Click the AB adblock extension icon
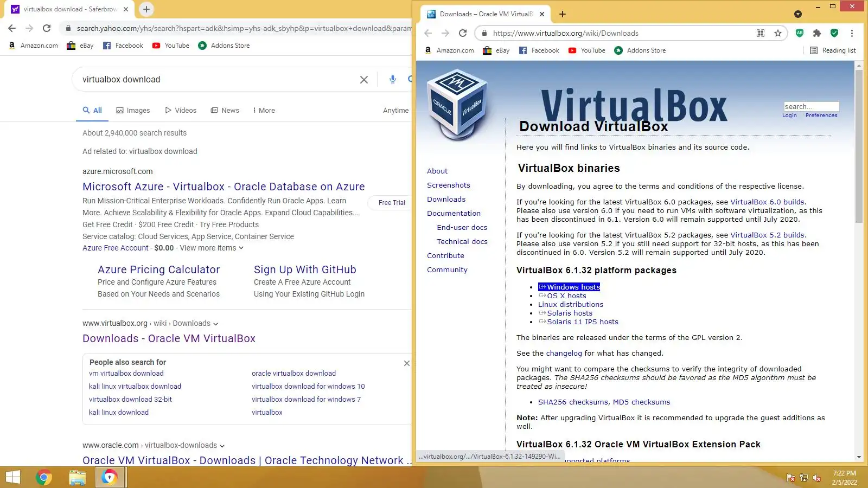Screen dimensions: 868x488 (800, 33)
